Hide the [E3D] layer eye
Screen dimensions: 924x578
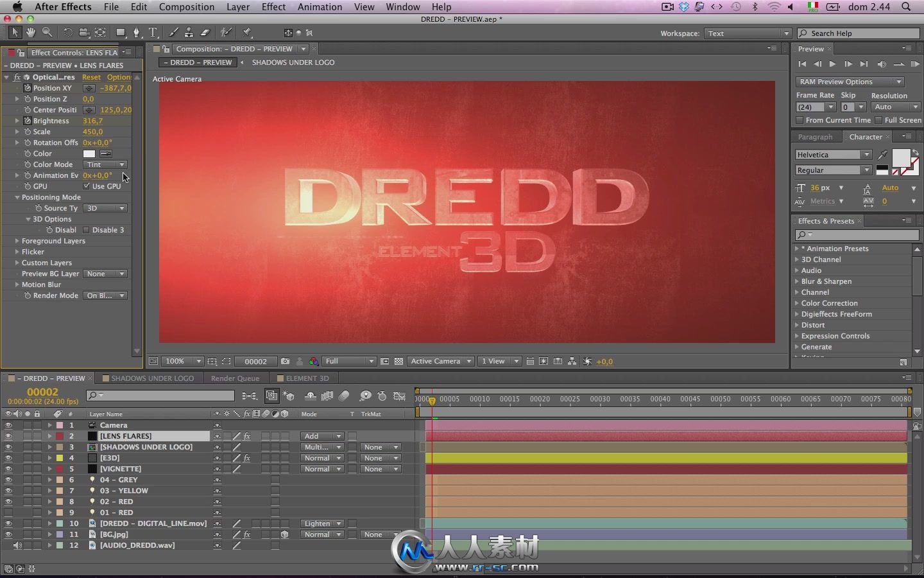pyautogui.click(x=8, y=458)
